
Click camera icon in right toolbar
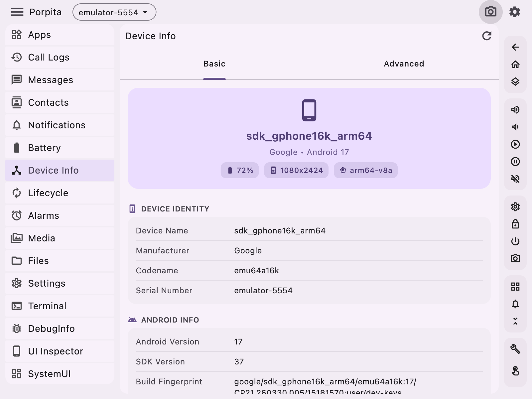coord(515,259)
